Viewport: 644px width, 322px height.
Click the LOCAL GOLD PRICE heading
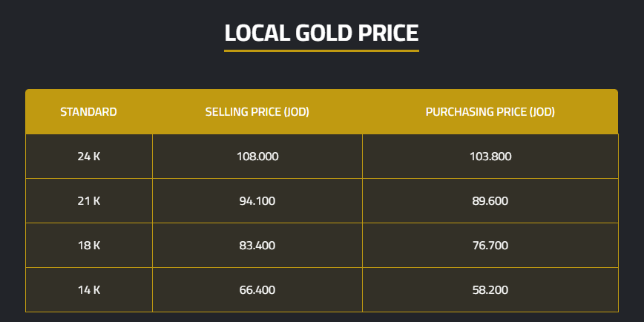click(x=321, y=33)
